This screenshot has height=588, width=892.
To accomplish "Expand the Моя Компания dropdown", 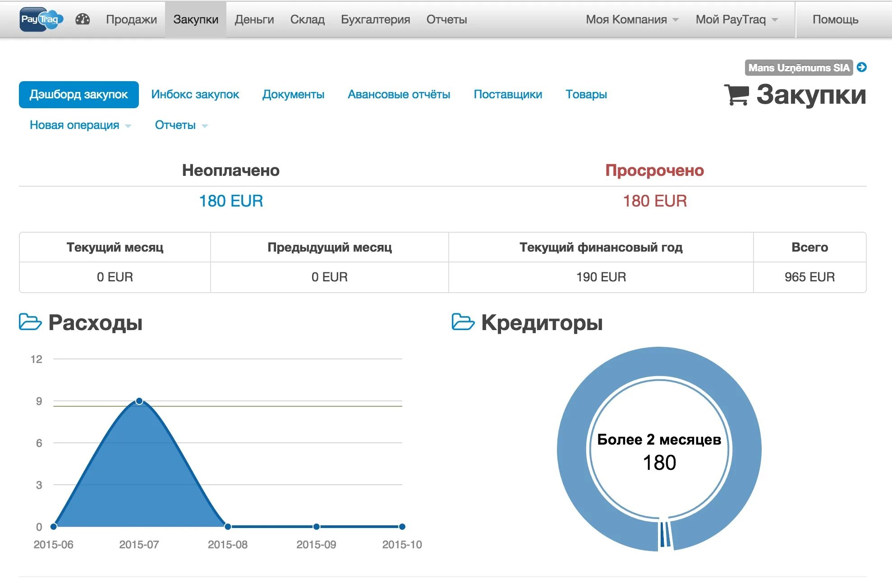I will tap(631, 19).
